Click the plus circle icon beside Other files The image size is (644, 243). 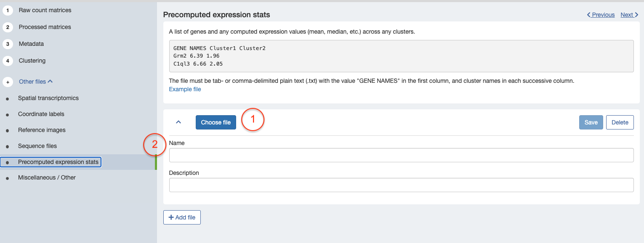coord(8,82)
